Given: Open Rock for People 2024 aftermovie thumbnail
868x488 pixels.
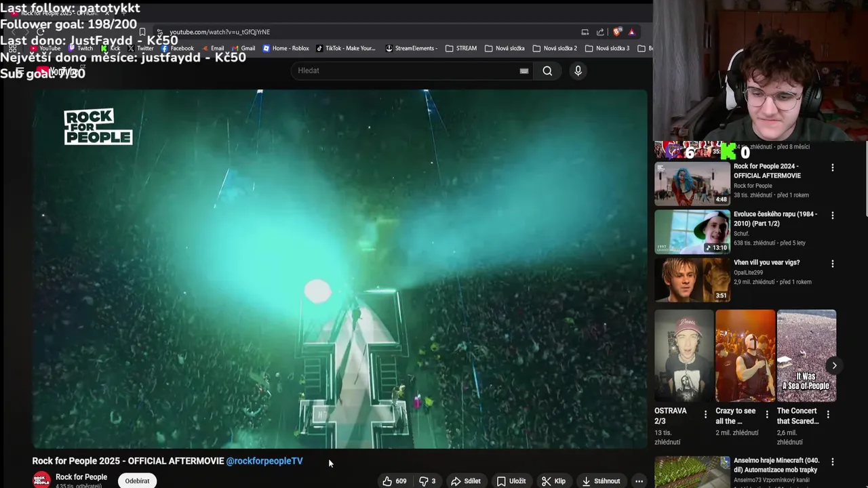Looking at the screenshot, I should point(692,184).
